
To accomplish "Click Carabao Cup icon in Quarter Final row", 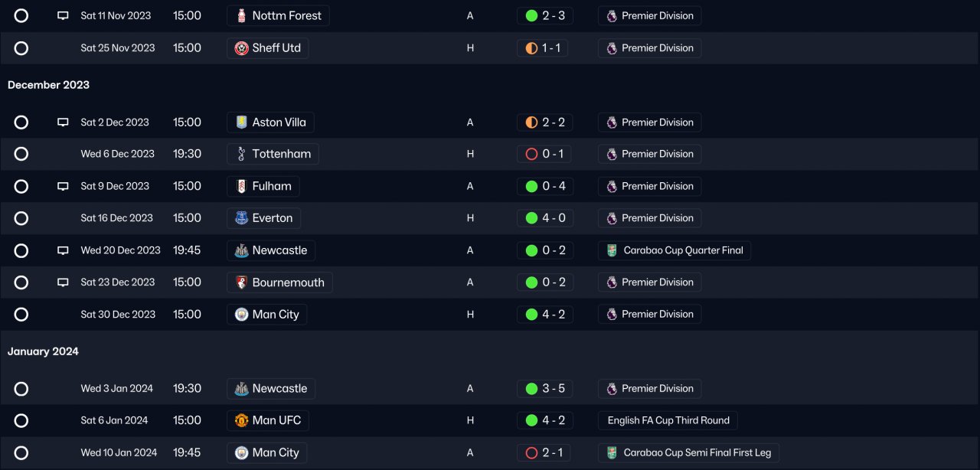I will [611, 250].
